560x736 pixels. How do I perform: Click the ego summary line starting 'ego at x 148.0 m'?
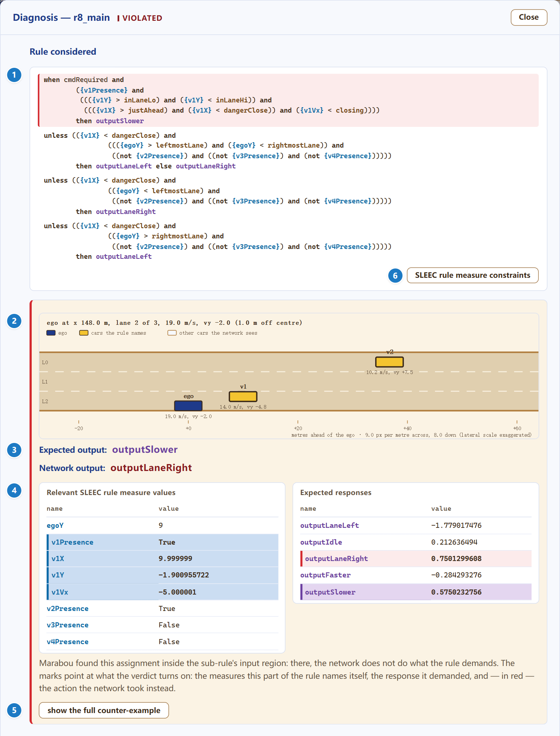174,323
